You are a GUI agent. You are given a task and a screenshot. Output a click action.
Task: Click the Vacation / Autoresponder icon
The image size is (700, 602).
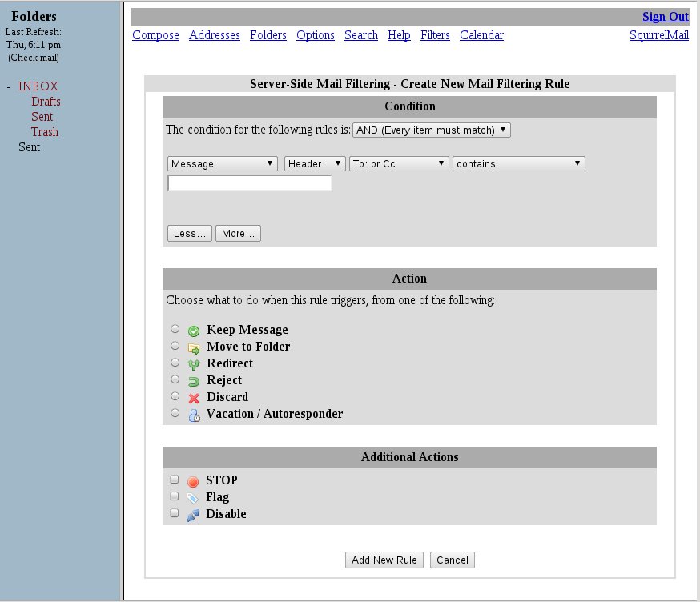click(193, 415)
